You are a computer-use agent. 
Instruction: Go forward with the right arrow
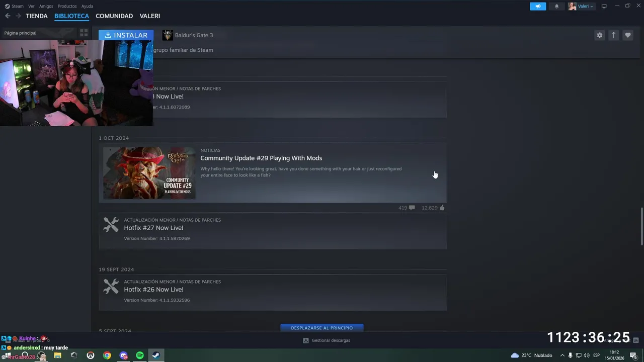[19, 16]
